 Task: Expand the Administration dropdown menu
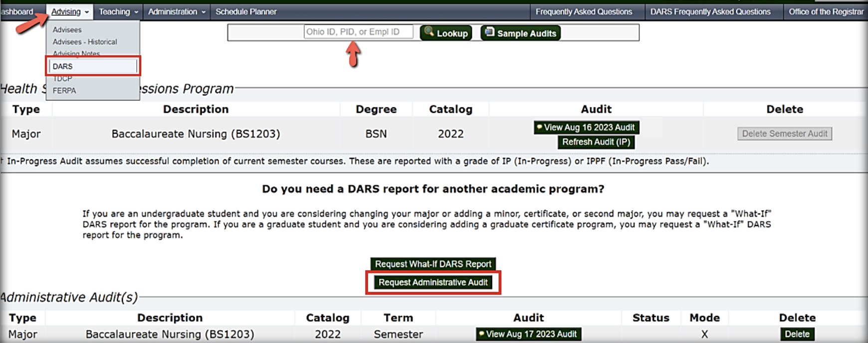tap(177, 11)
